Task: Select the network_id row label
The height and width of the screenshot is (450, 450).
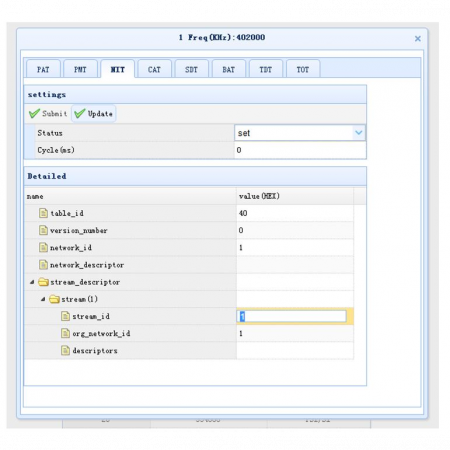Action: (x=71, y=248)
